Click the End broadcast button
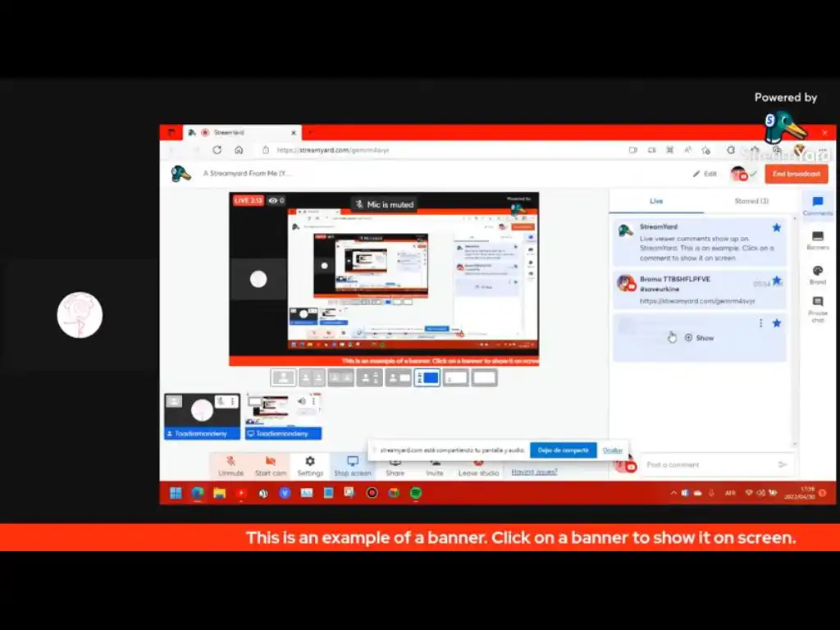The width and height of the screenshot is (840, 630). 796,174
